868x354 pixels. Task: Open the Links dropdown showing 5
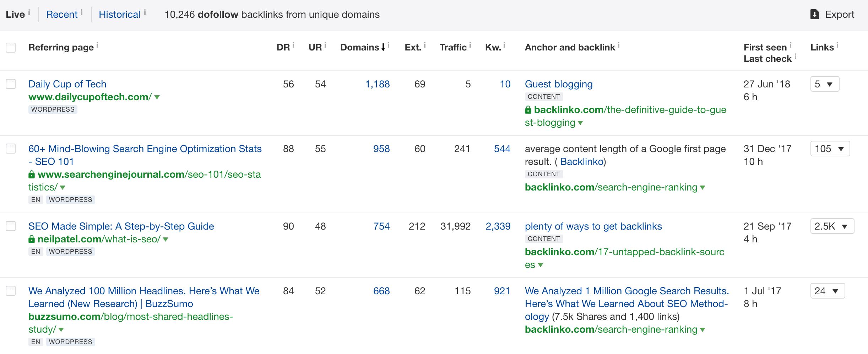tap(825, 84)
